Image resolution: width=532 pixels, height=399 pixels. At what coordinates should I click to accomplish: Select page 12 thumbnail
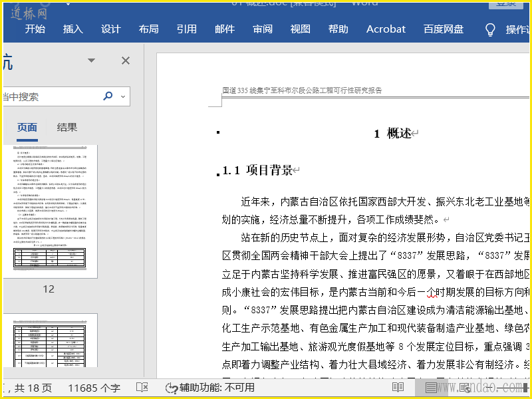pos(51,211)
